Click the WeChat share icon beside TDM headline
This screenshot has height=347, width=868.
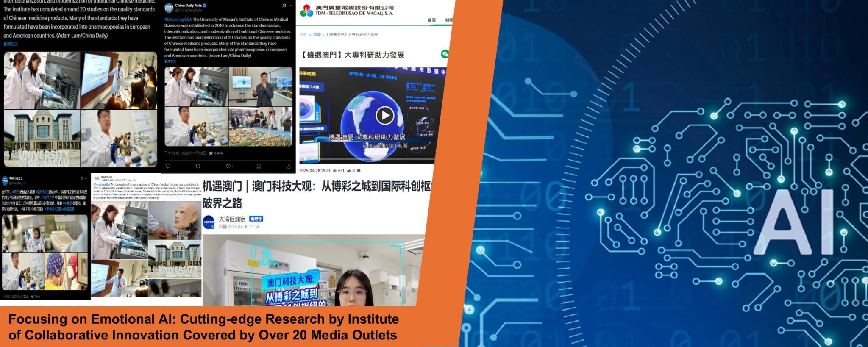(445, 54)
